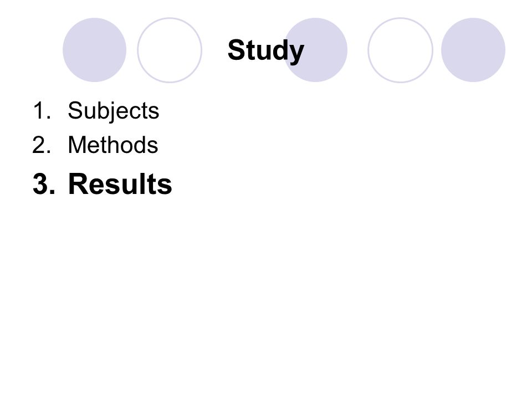
Task: Click the capital M in Methods
Action: [x=76, y=145]
